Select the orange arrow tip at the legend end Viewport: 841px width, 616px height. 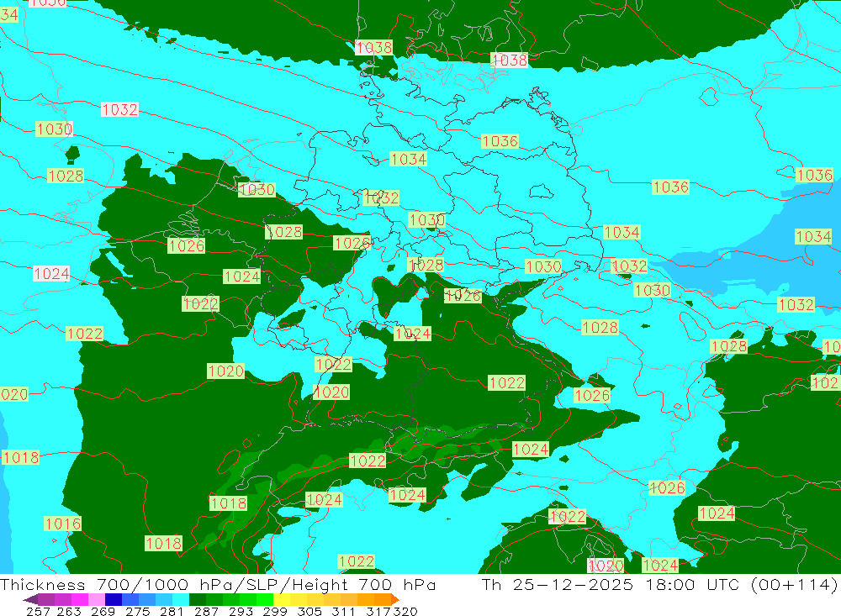(x=395, y=599)
